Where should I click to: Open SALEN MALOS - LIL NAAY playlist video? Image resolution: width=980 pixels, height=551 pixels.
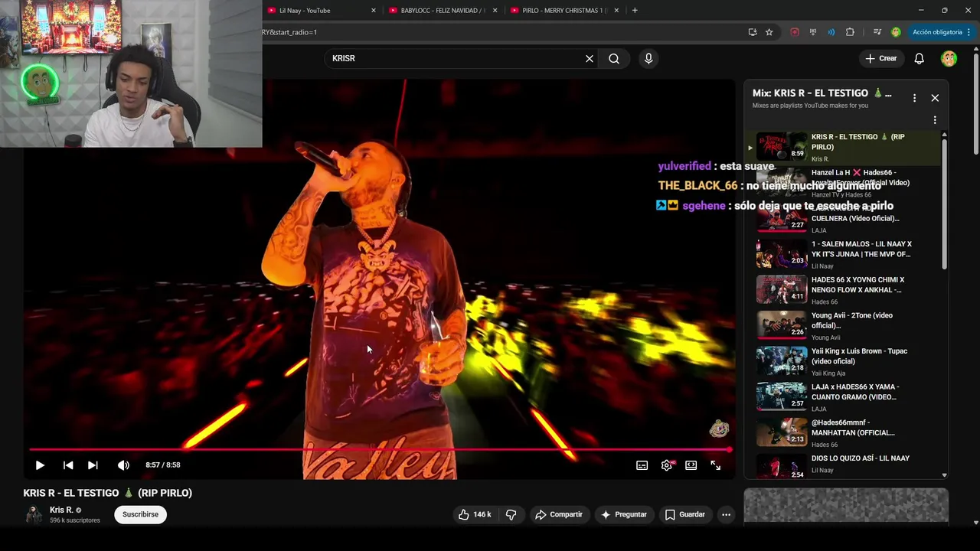pyautogui.click(x=844, y=254)
